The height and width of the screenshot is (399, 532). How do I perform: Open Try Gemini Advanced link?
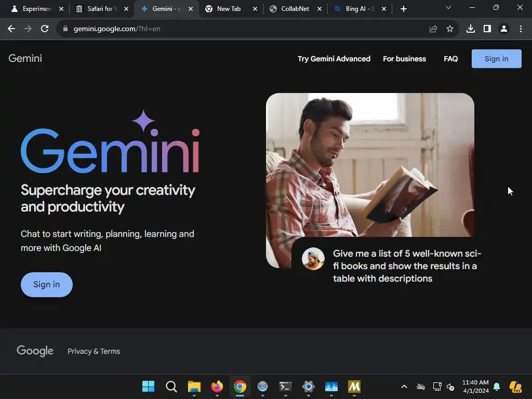click(334, 59)
